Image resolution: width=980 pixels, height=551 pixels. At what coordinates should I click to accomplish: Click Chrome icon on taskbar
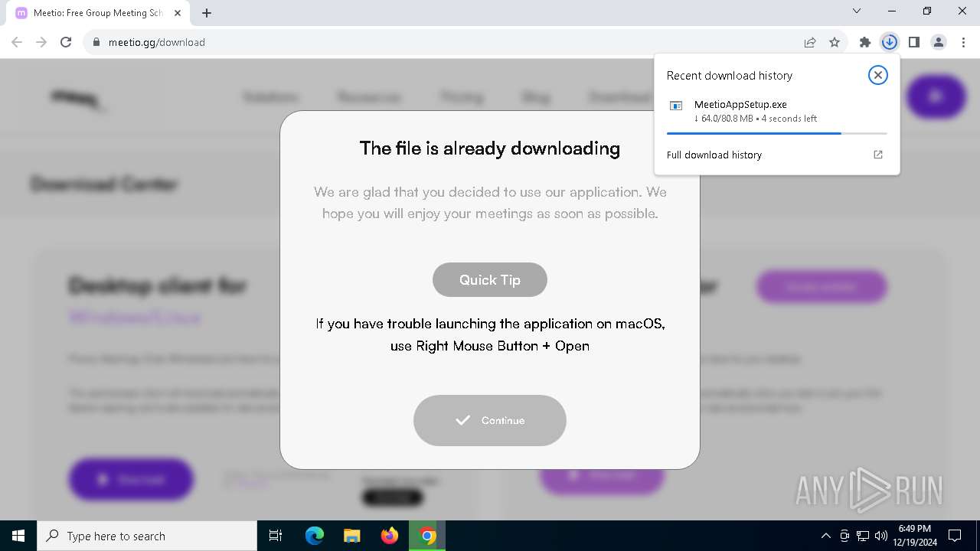coord(427,536)
